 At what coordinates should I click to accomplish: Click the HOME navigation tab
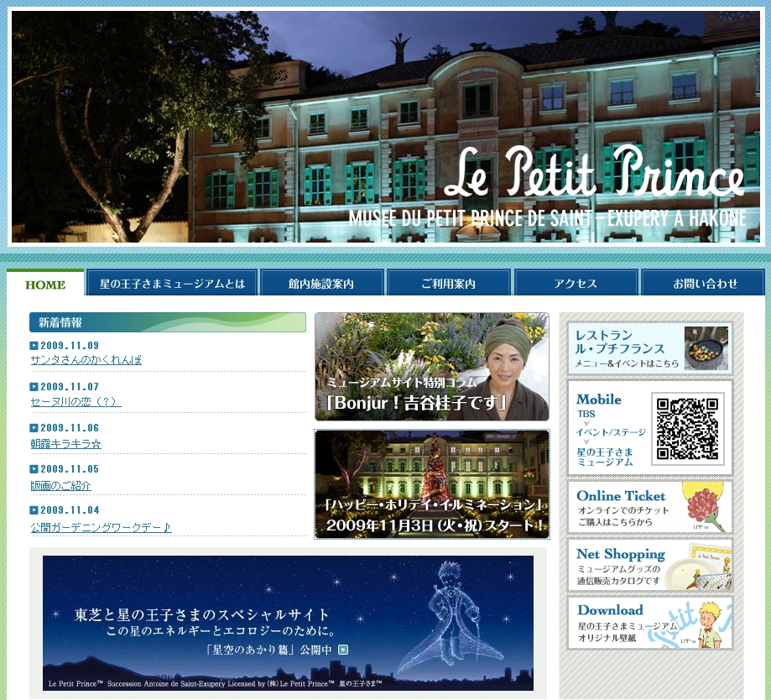coord(45,284)
